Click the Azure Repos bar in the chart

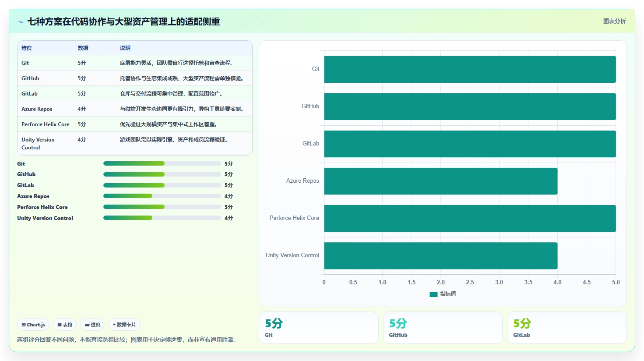coord(441,181)
